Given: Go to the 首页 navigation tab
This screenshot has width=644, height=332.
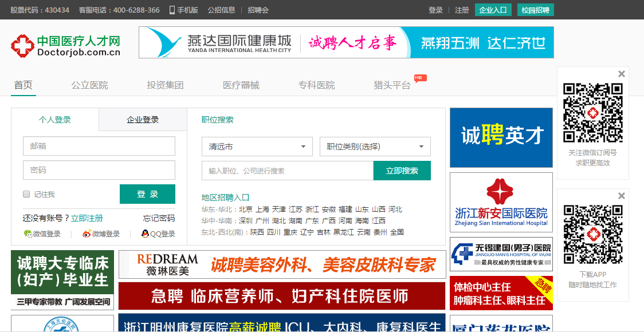Looking at the screenshot, I should tap(23, 85).
